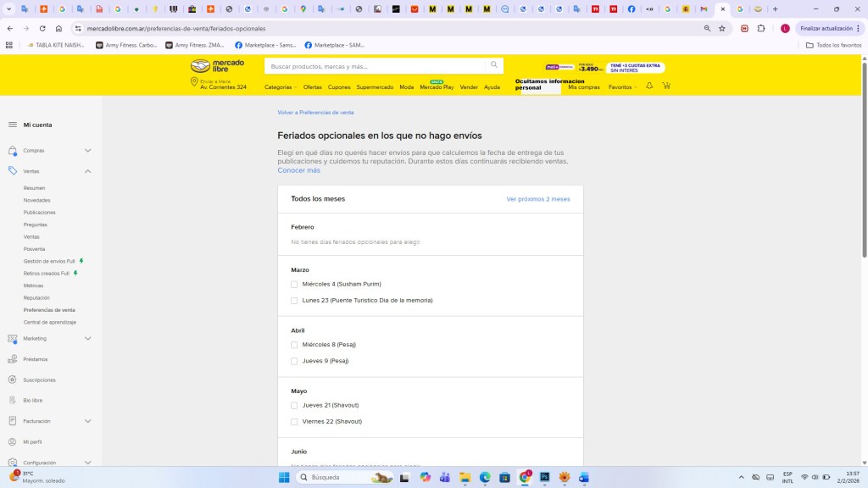868x488 pixels.
Task: Click the Suscripciones sidebar icon
Action: [13, 380]
